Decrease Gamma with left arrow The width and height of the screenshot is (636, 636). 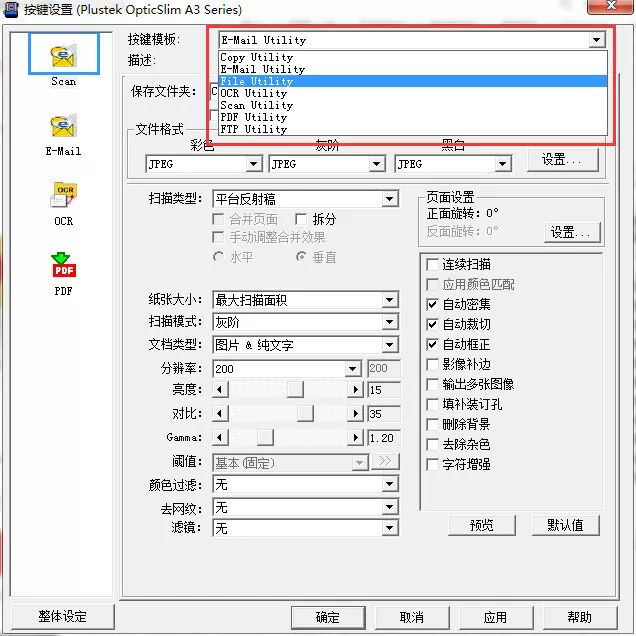(220, 437)
